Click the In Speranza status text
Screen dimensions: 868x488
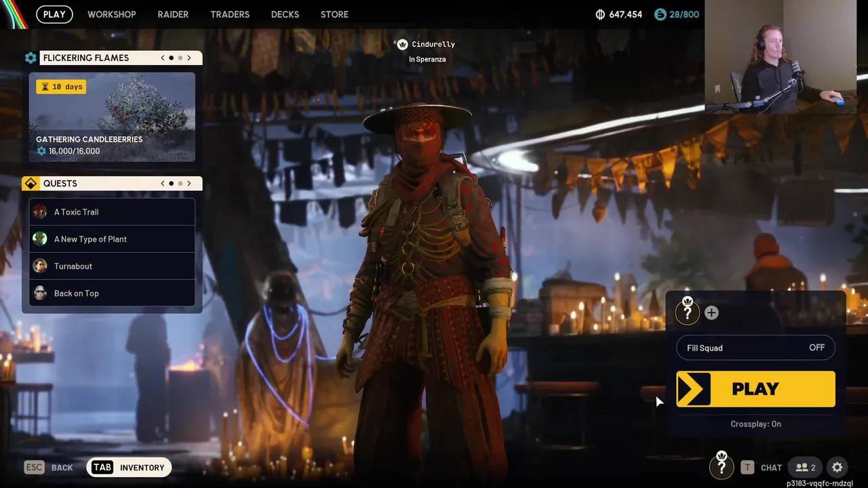point(427,60)
